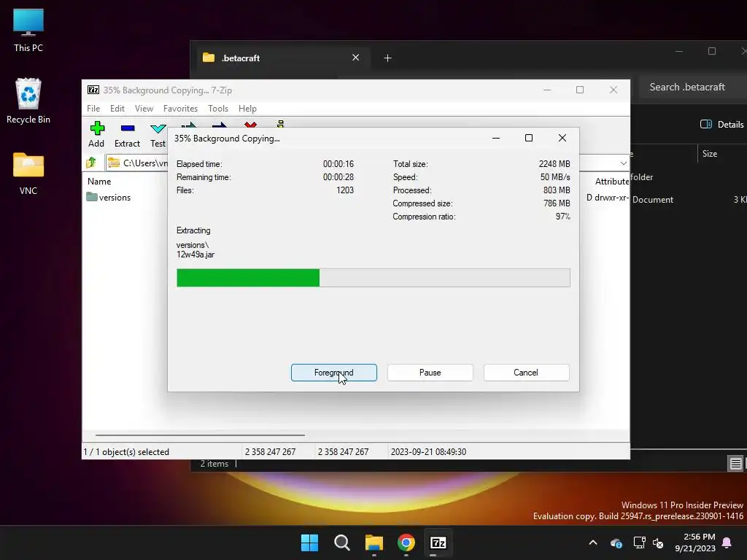The width and height of the screenshot is (747, 560).
Task: Close the Background Copying dialog
Action: pyautogui.click(x=562, y=138)
